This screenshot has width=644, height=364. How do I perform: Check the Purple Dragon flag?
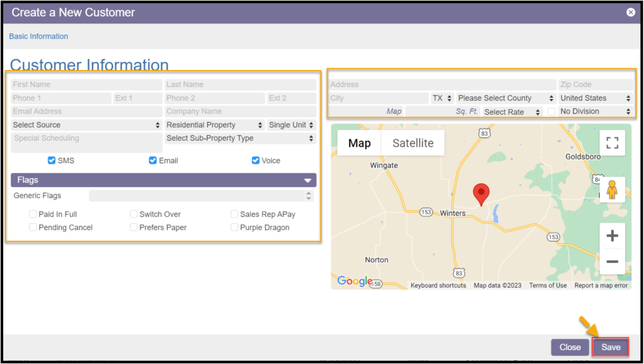point(234,228)
